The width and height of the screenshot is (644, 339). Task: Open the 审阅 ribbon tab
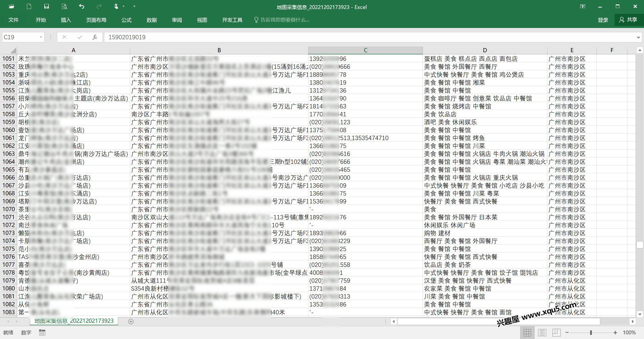[x=177, y=20]
